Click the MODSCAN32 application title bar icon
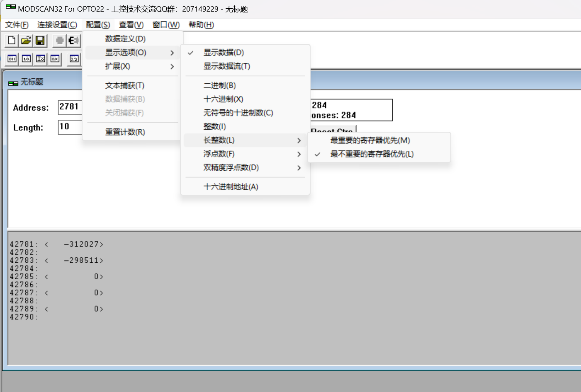This screenshot has width=581, height=392. click(x=11, y=7)
